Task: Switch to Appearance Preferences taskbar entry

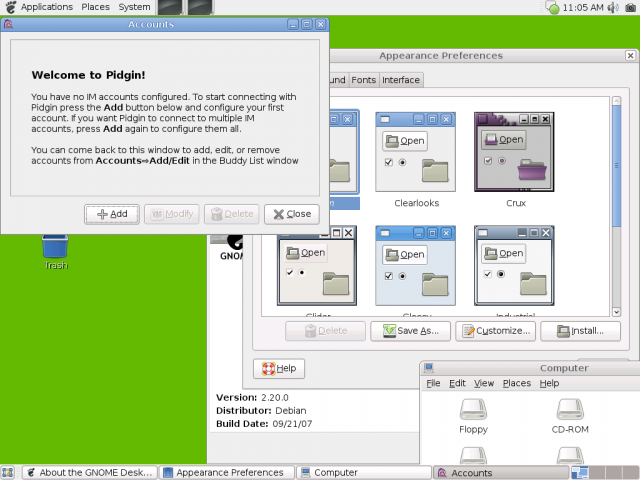Action: click(x=227, y=473)
